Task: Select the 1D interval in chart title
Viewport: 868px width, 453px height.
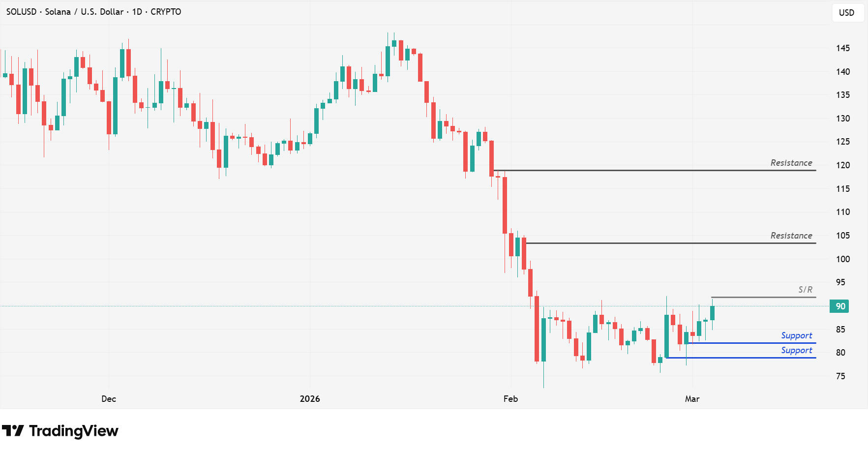Action: [137, 12]
